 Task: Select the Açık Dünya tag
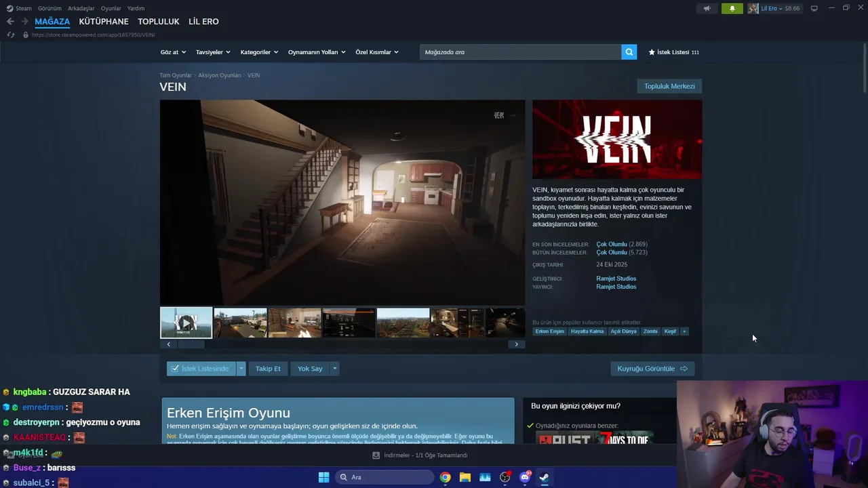tap(624, 331)
